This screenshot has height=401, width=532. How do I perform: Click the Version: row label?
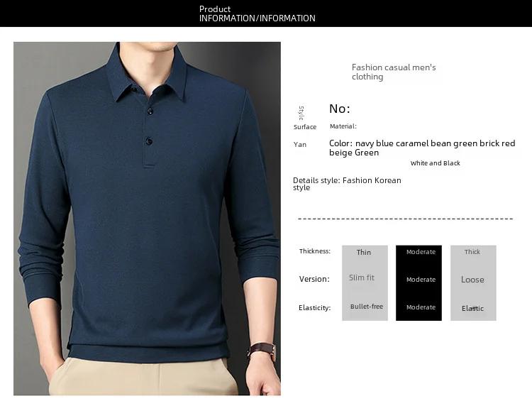[x=314, y=279]
